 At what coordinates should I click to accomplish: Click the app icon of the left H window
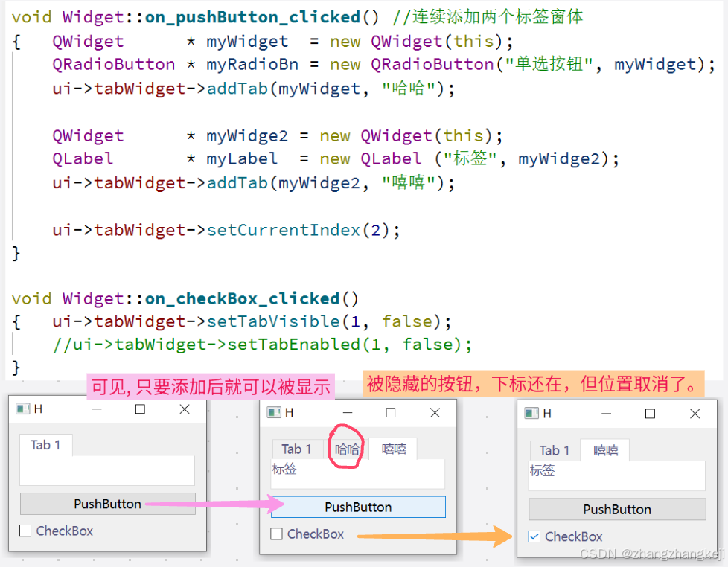[23, 409]
